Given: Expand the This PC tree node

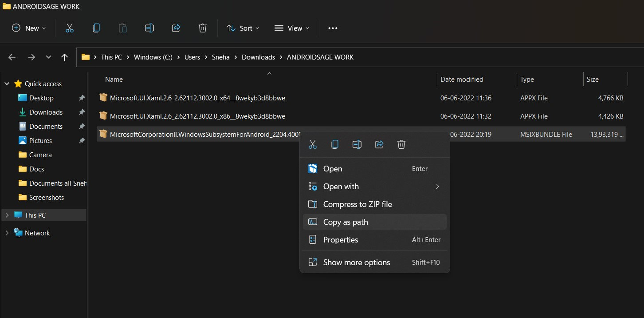Looking at the screenshot, I should point(7,215).
